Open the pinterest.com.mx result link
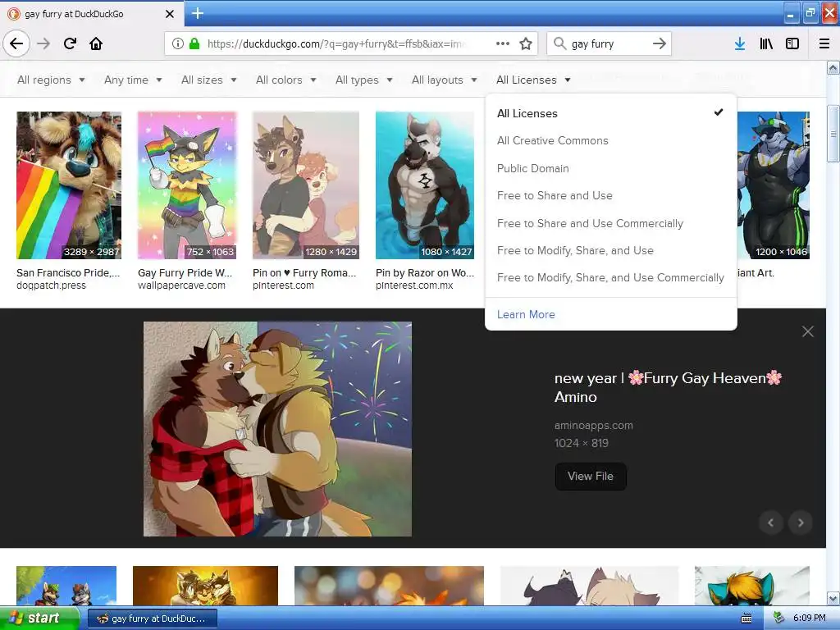 (414, 285)
